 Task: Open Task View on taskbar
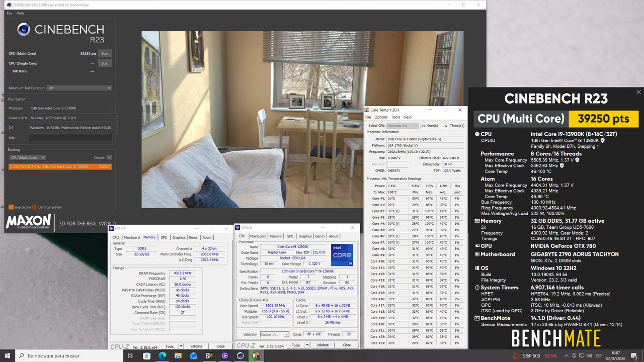130,355
